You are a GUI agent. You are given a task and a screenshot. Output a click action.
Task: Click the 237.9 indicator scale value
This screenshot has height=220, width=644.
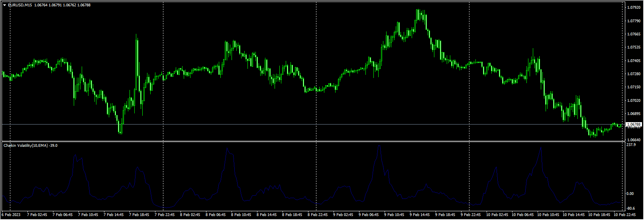point(631,145)
